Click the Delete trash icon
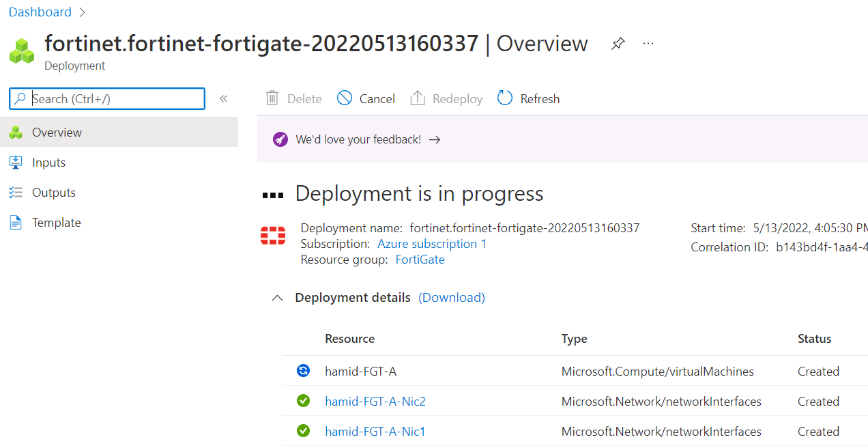 tap(272, 98)
